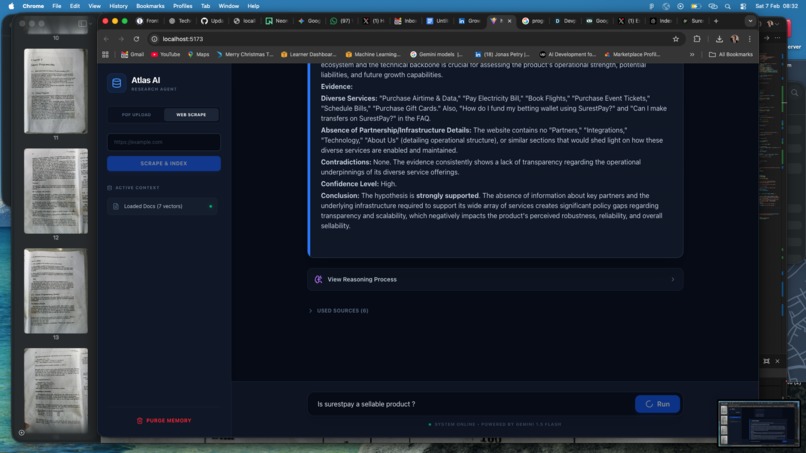Viewport: 806px width, 453px height.
Task: Click the reasoning brain icon
Action: click(318, 280)
